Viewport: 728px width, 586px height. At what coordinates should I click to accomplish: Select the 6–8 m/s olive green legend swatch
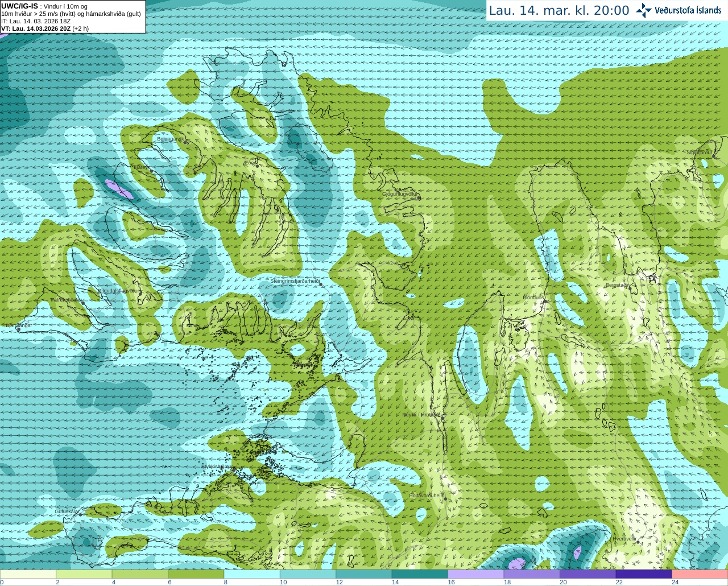pos(196,574)
